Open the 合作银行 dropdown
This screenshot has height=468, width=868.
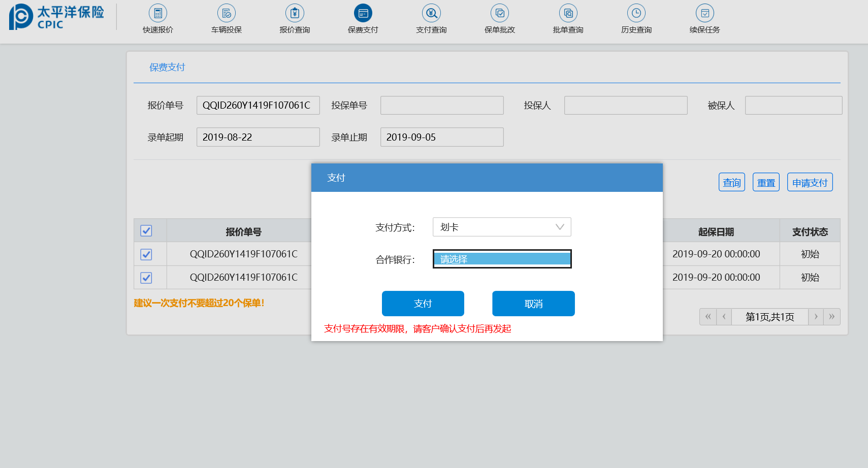pos(502,259)
